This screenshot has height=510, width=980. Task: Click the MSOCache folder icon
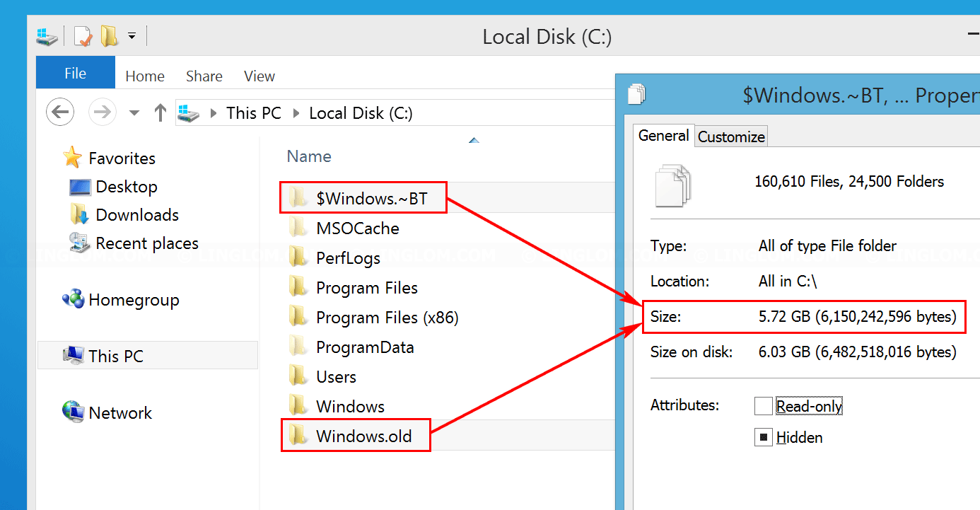[x=298, y=228]
